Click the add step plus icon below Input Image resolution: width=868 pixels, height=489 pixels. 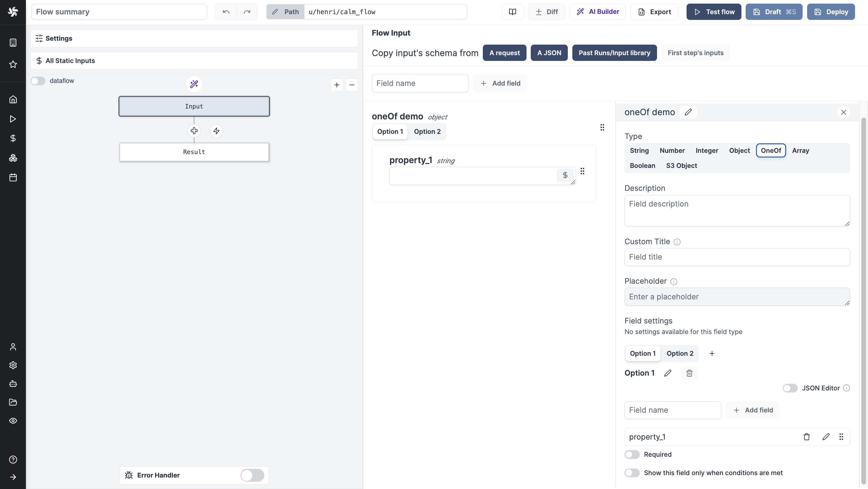[x=194, y=131]
